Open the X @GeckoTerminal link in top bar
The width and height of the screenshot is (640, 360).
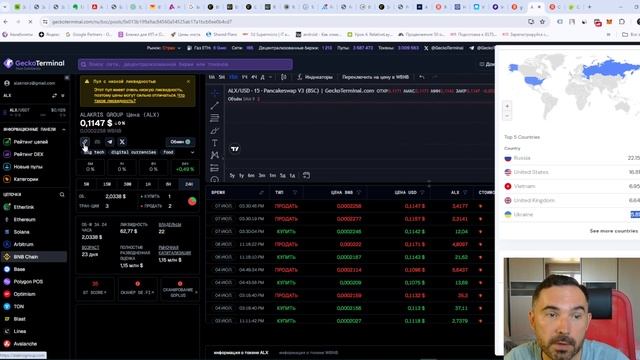[443, 48]
